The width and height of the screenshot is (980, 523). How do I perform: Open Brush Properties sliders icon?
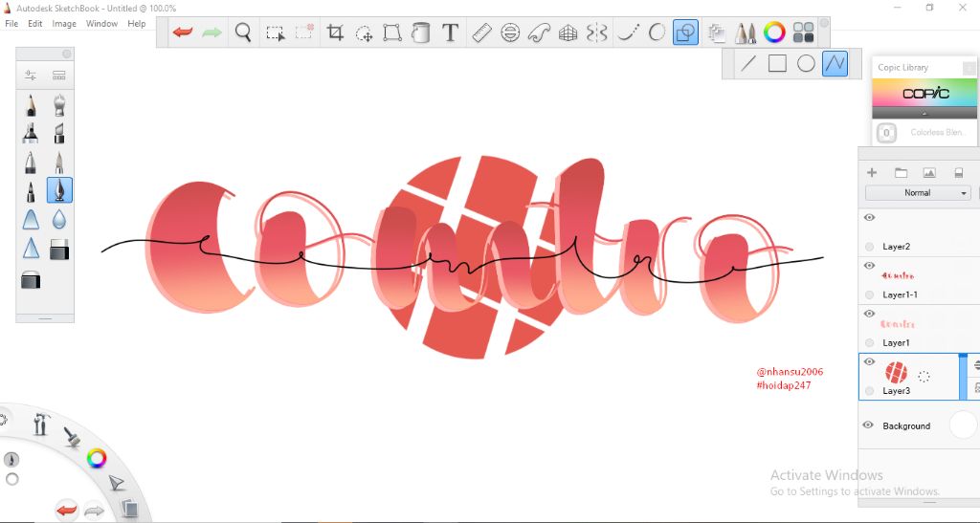tap(30, 76)
